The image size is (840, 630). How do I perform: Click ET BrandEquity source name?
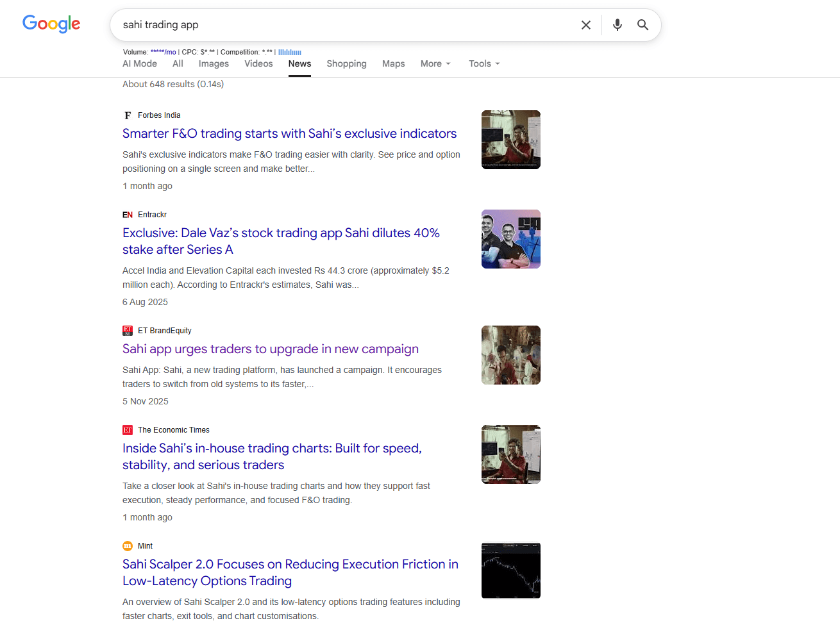(165, 331)
